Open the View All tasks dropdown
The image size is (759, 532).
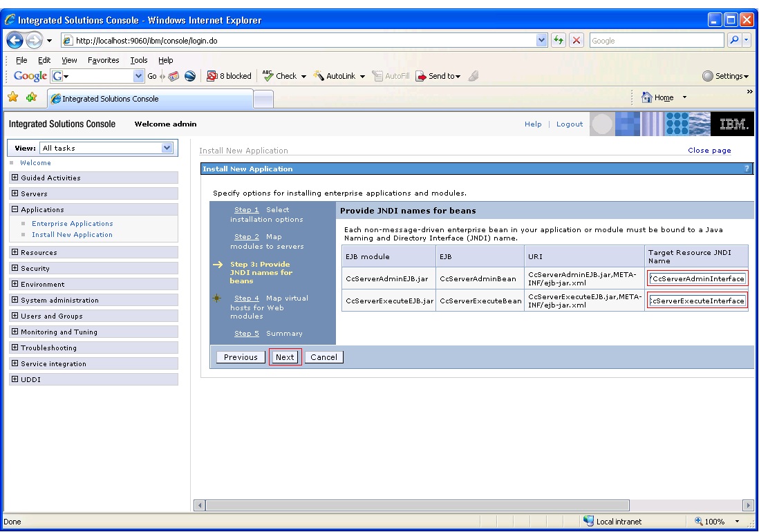tap(167, 148)
